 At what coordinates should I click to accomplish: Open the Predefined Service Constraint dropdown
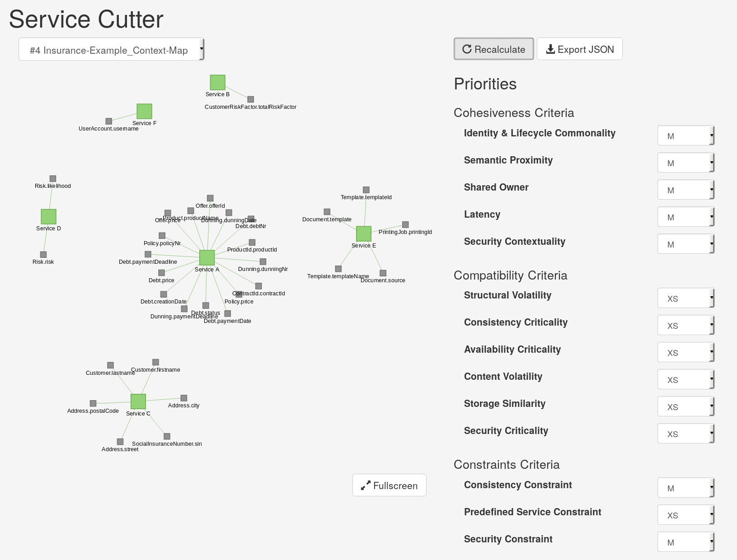(686, 515)
